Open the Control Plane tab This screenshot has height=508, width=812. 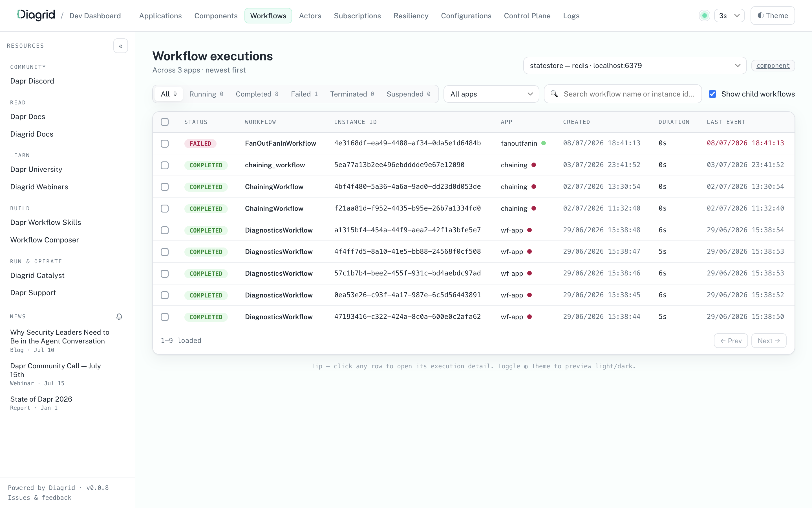click(527, 16)
